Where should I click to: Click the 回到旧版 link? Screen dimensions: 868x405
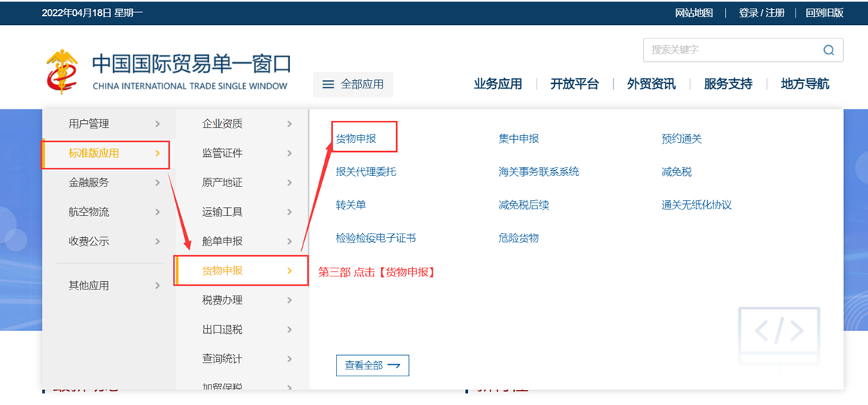point(824,13)
